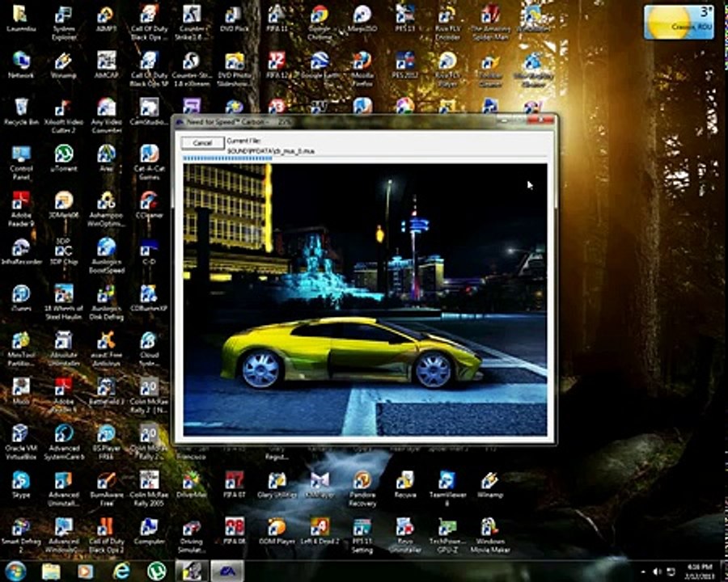Select the Colin McRae Rally 2005 icon
Image resolution: width=728 pixels, height=582 pixels.
pyautogui.click(x=149, y=488)
